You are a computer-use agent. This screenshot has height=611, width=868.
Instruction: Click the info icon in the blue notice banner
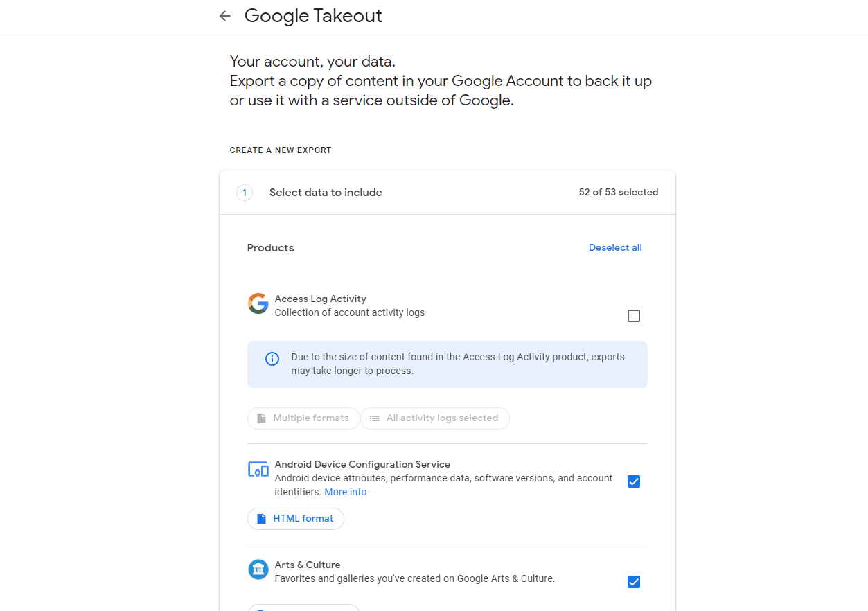[272, 358]
